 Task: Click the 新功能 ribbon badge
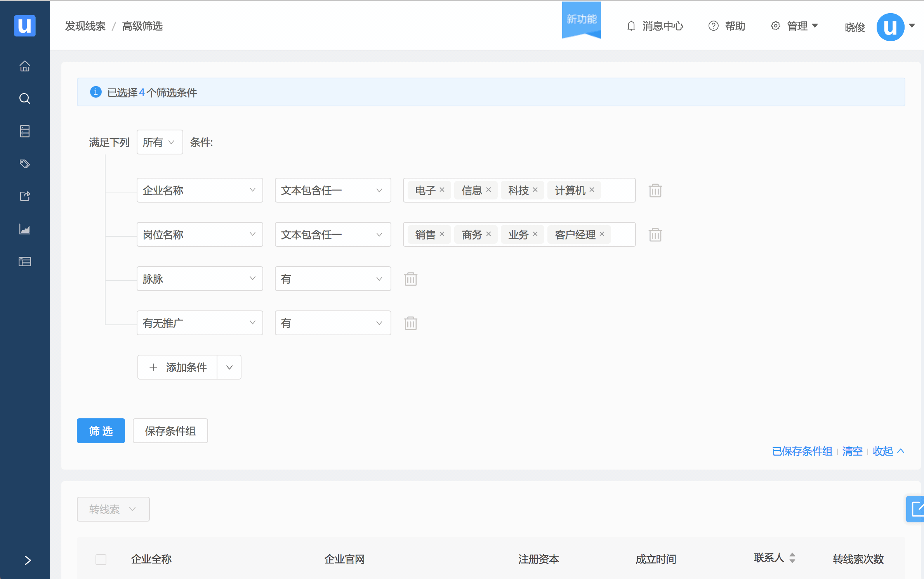point(581,20)
